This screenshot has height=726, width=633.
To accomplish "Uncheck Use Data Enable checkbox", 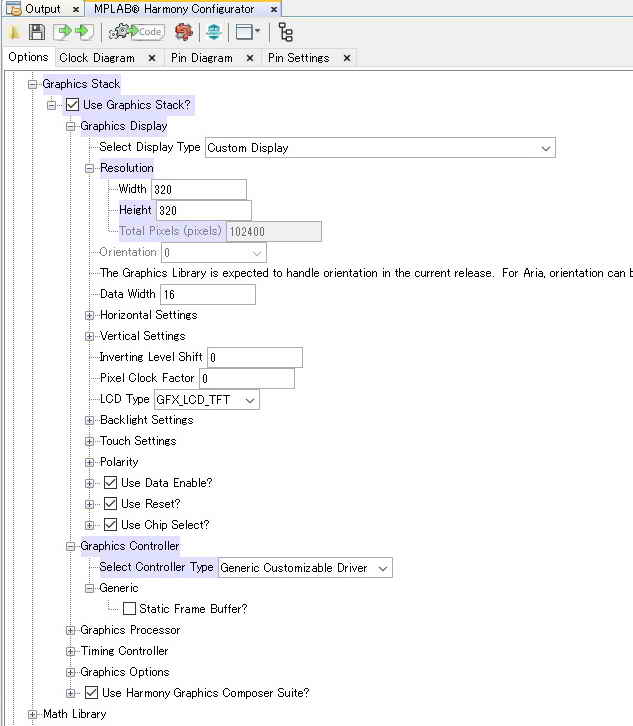I will (110, 483).
